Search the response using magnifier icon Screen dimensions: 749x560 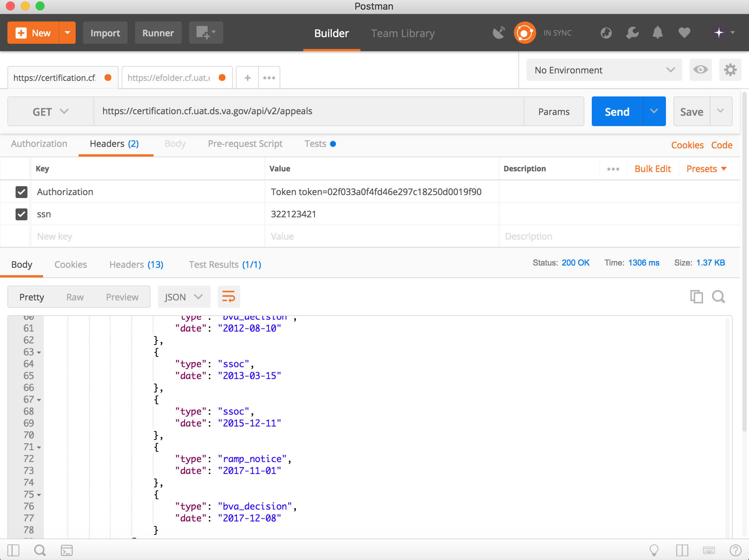(x=719, y=297)
